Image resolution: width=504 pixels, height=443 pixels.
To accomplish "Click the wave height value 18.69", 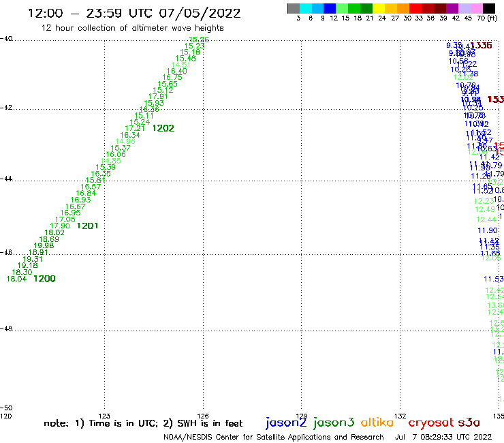I will tap(49, 239).
